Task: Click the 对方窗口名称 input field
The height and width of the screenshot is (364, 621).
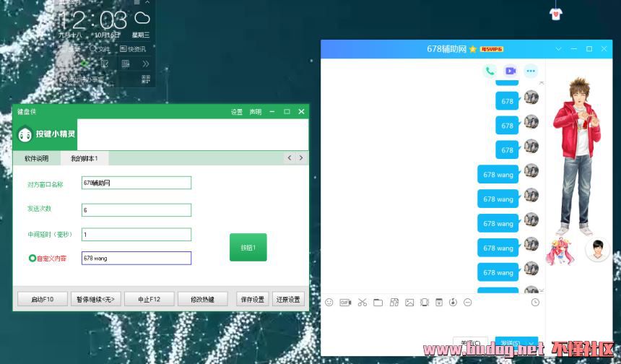Action: pyautogui.click(x=136, y=183)
